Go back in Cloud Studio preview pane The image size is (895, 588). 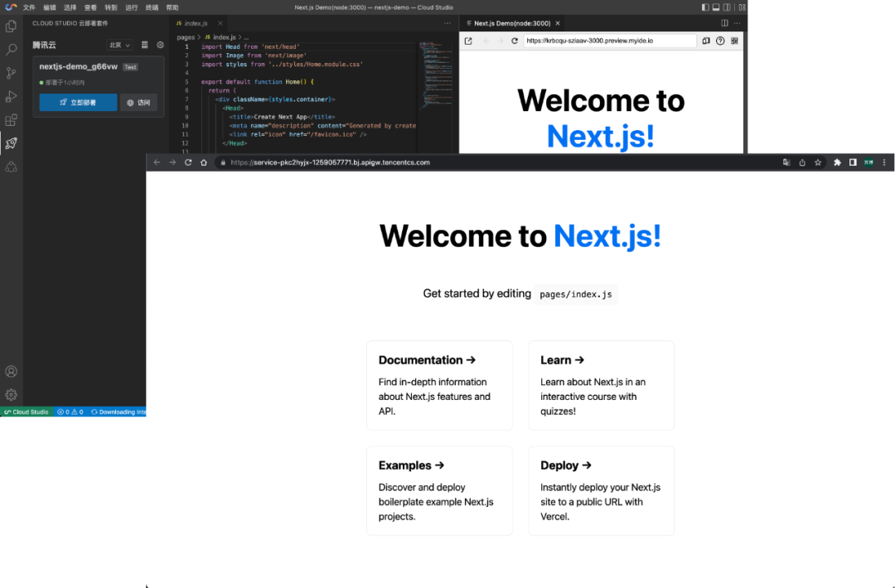486,41
